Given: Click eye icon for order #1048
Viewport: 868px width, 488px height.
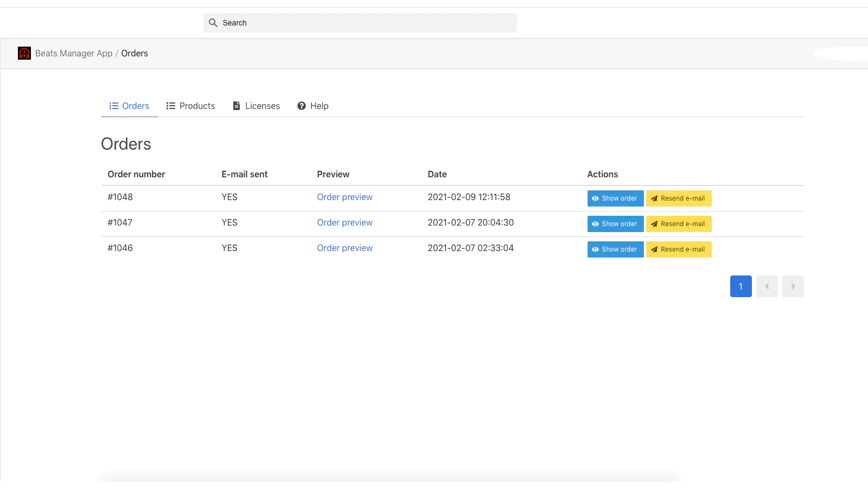Looking at the screenshot, I should pyautogui.click(x=595, y=198).
